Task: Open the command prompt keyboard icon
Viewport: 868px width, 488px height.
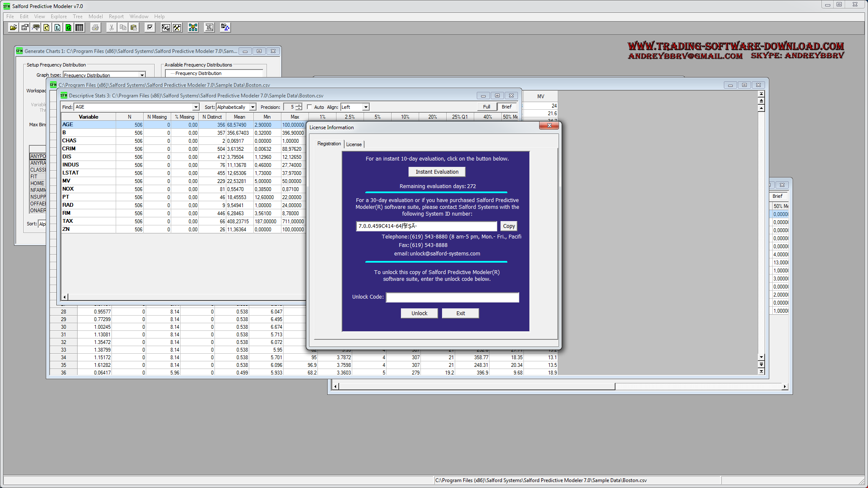Action: [x=36, y=28]
